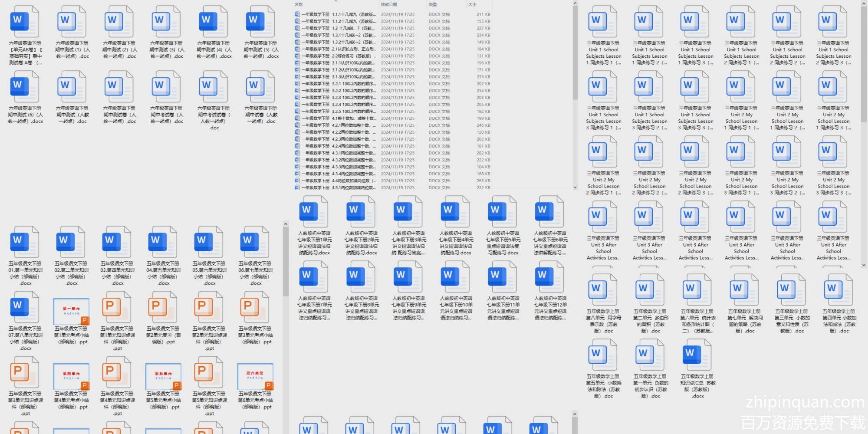Click scrollbar of 一年级数学下册 file list
This screenshot has height=434, width=868.
pyautogui.click(x=575, y=53)
